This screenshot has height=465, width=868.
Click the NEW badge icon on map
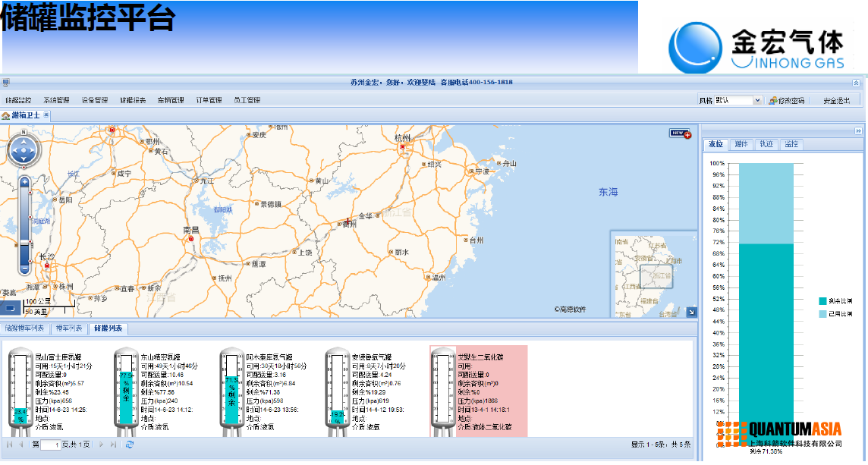[x=680, y=134]
